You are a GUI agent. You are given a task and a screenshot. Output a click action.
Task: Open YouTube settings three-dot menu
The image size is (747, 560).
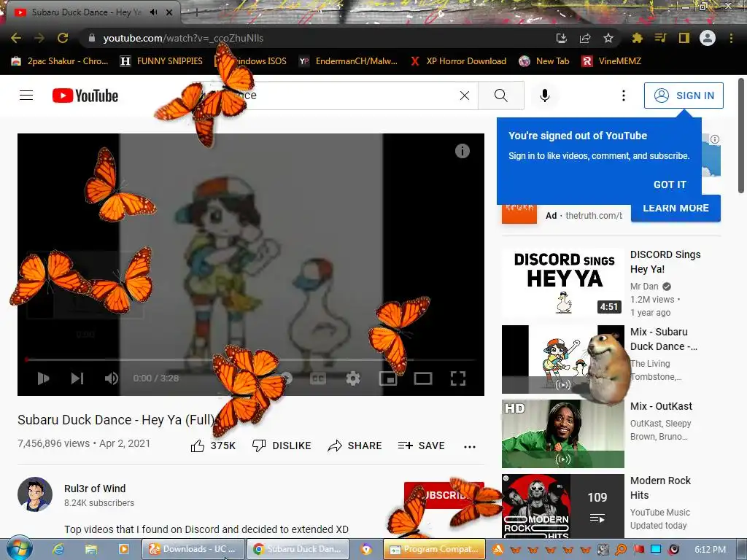pyautogui.click(x=623, y=96)
